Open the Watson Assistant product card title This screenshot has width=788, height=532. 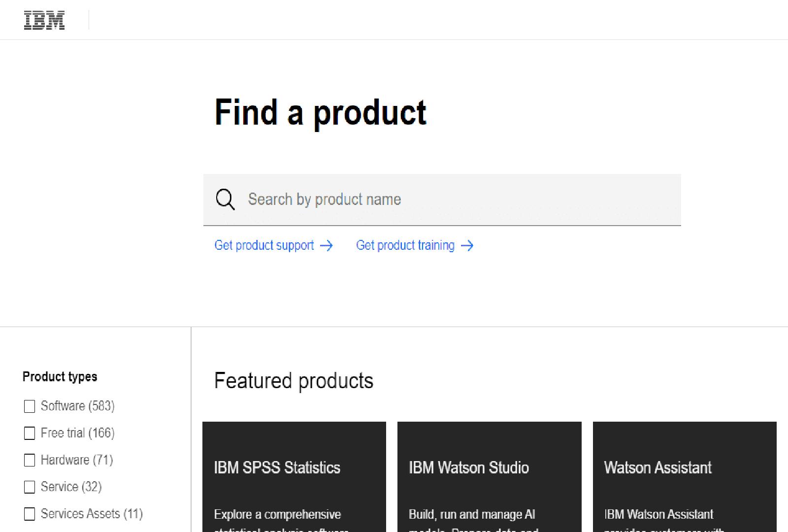657,467
